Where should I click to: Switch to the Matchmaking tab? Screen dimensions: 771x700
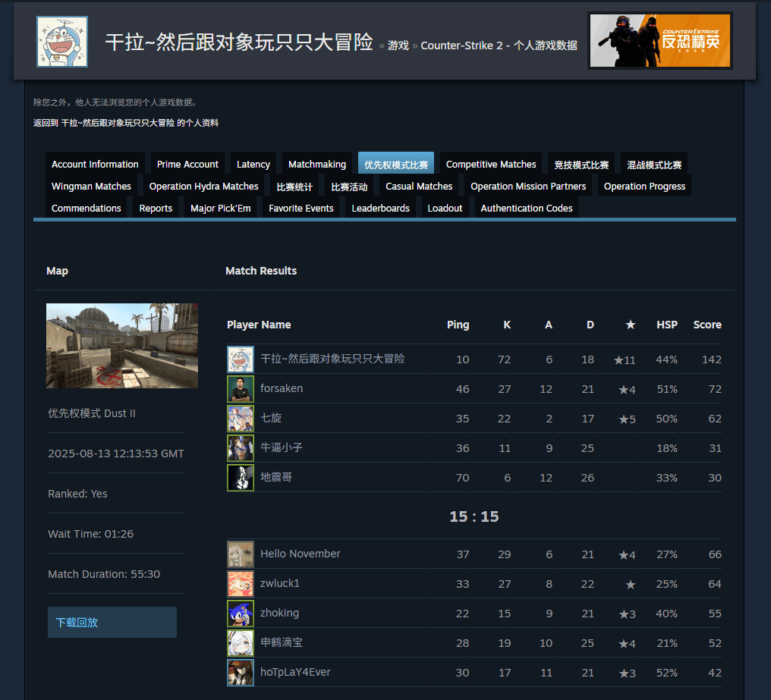(316, 165)
